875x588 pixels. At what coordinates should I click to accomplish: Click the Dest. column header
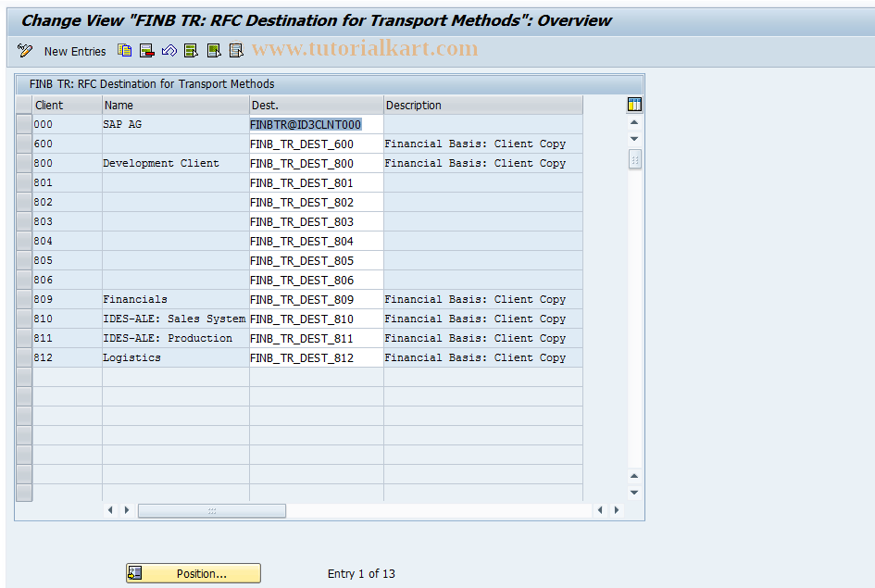tap(317, 105)
